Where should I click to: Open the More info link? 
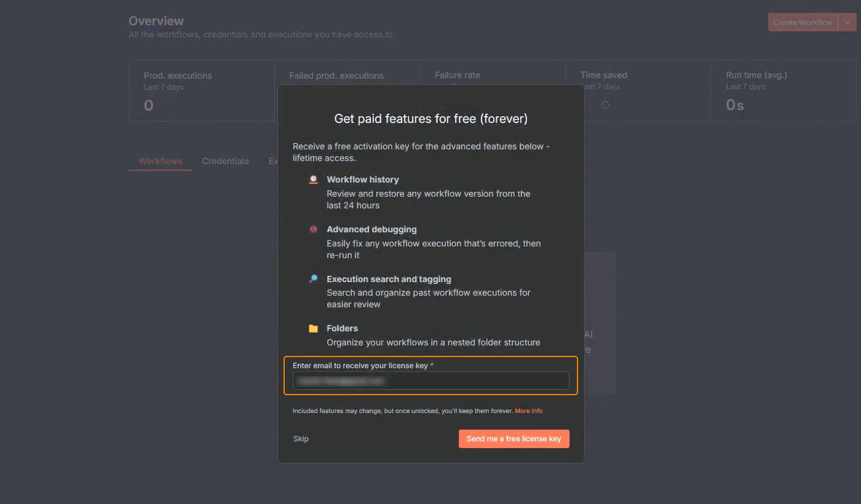(528, 411)
